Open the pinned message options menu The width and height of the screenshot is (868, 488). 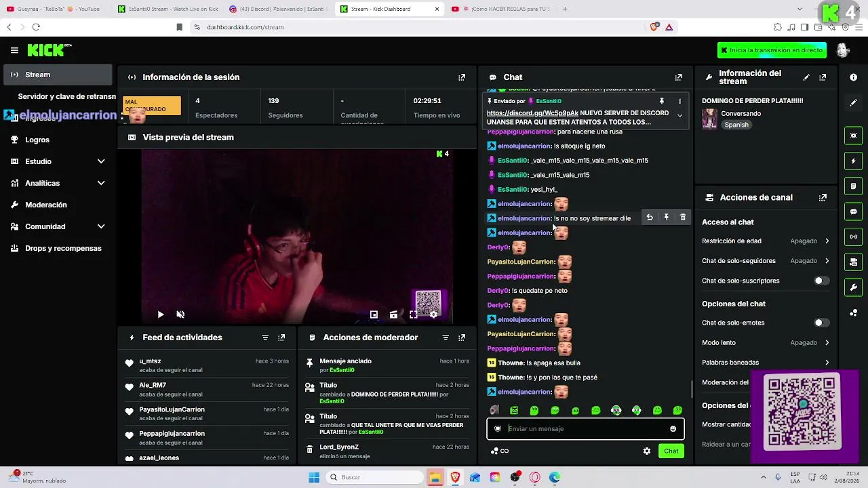[x=679, y=101]
